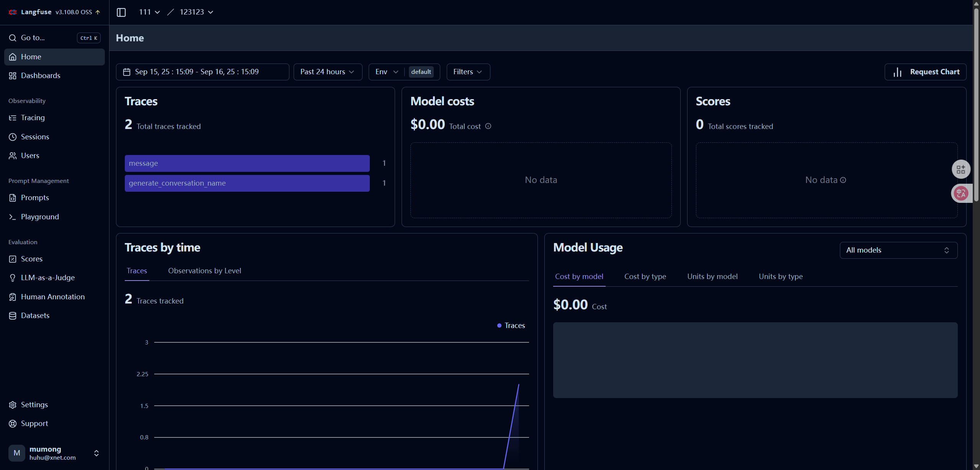Click the Request Chart button
The height and width of the screenshot is (470, 980).
click(925, 72)
